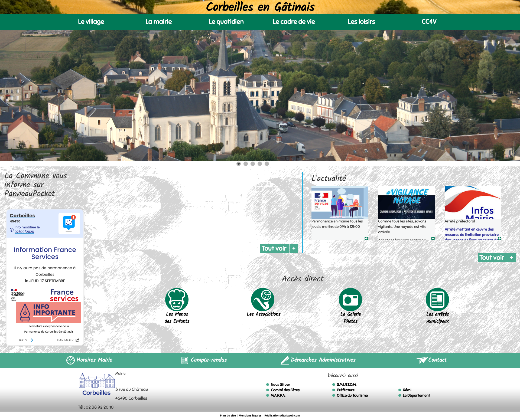Select the third slideshow dot

click(x=253, y=164)
